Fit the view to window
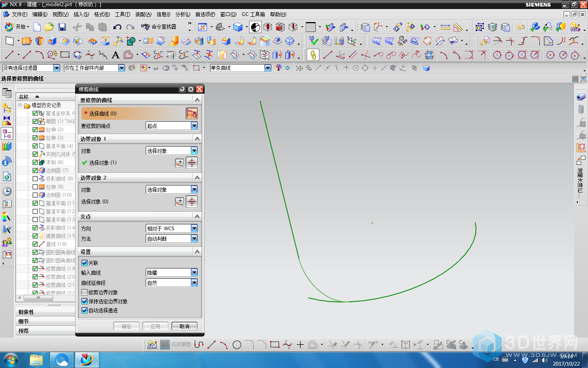This screenshot has width=588, height=368. tap(202, 27)
